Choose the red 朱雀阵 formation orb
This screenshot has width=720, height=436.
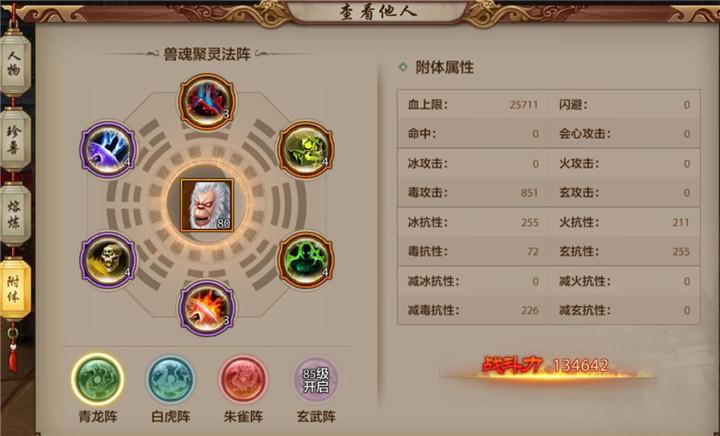coord(243,380)
